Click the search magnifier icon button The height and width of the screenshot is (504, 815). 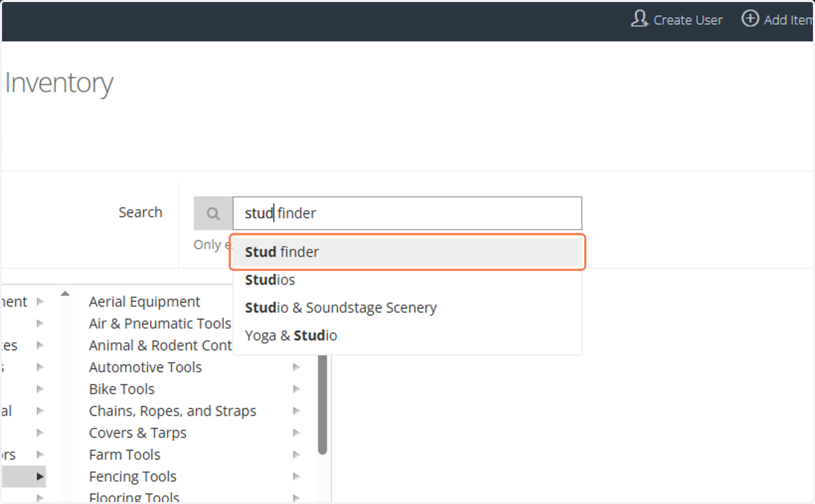213,213
